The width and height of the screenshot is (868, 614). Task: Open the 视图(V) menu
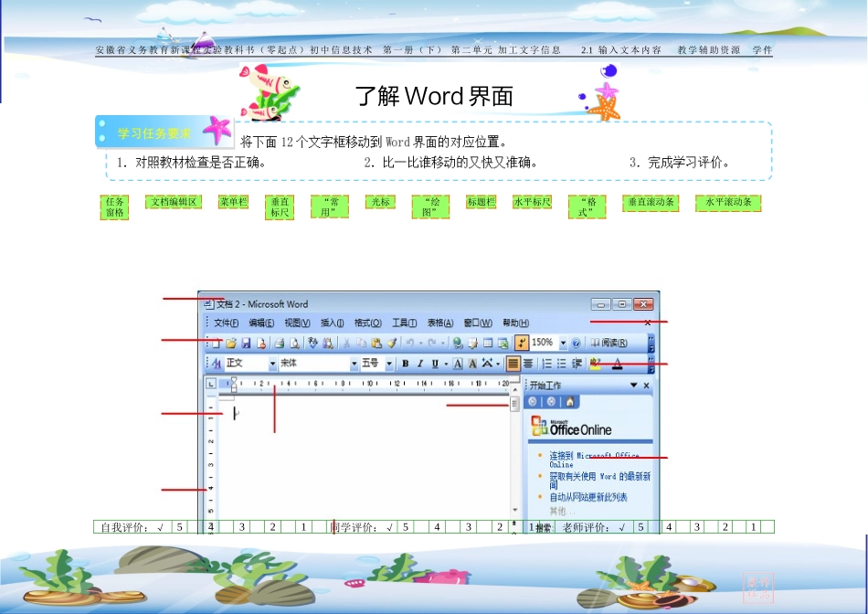pos(297,323)
